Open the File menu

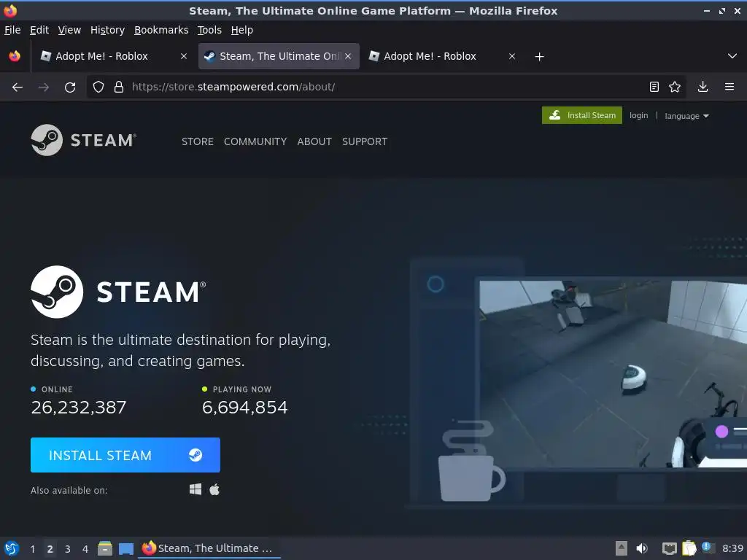click(x=12, y=30)
